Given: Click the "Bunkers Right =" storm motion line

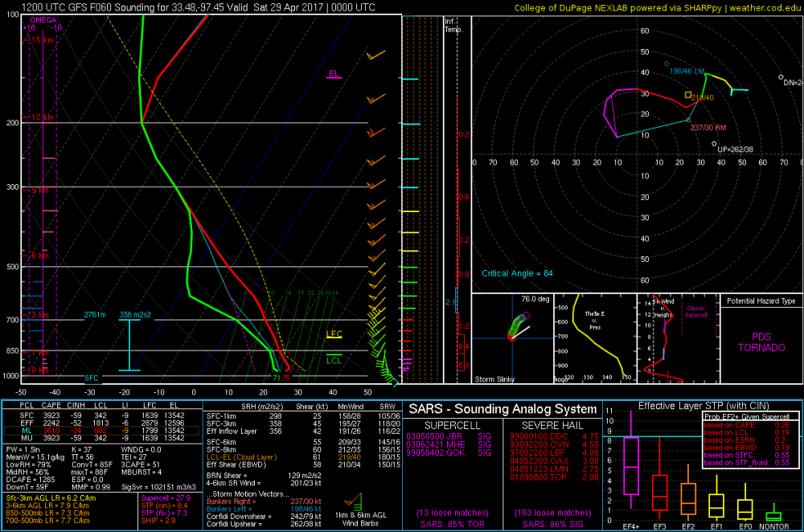Looking at the screenshot, I should (264, 501).
